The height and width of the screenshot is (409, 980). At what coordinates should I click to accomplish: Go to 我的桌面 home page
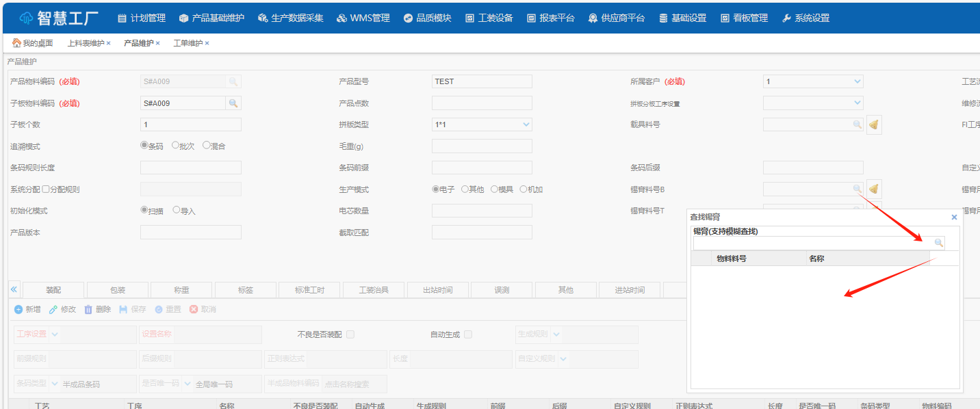pos(33,43)
